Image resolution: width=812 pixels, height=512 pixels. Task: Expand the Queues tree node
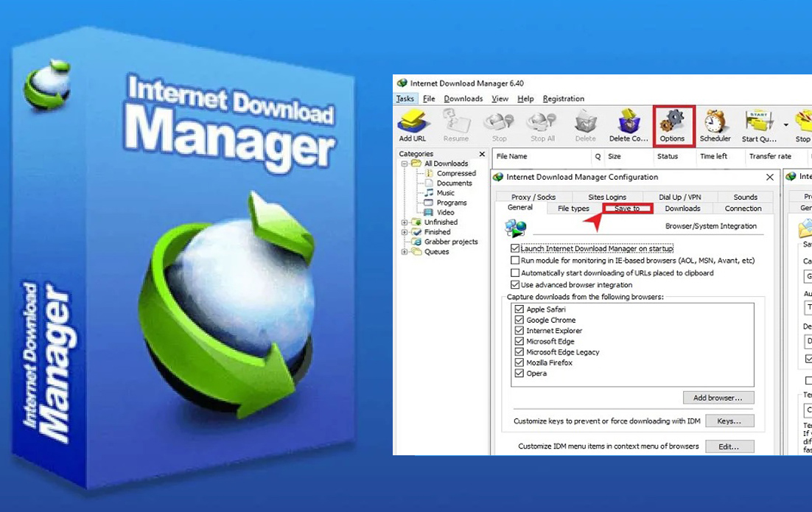pyautogui.click(x=405, y=252)
